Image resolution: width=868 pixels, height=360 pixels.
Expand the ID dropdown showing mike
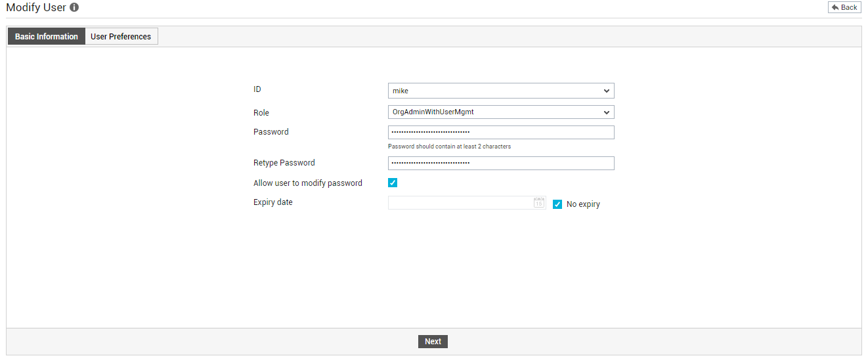pos(501,91)
